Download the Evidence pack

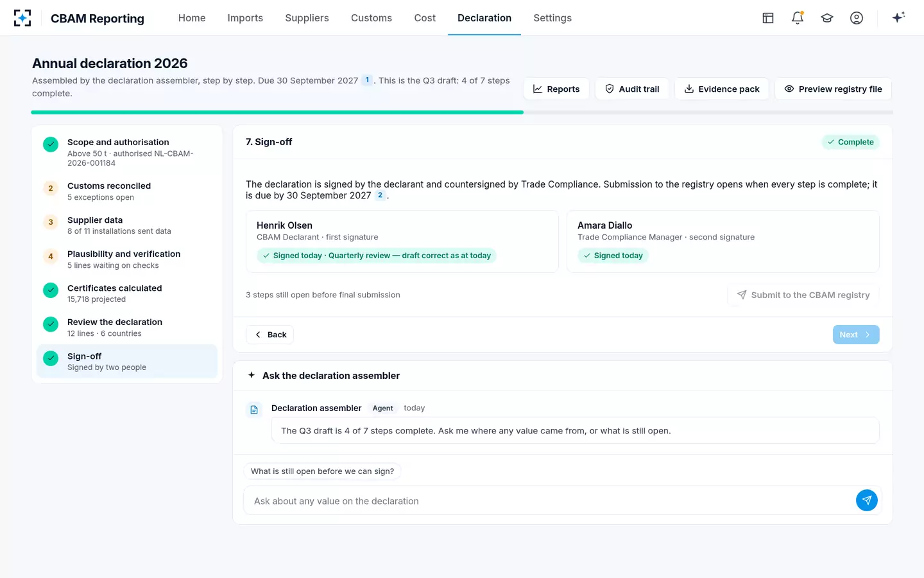(x=722, y=89)
